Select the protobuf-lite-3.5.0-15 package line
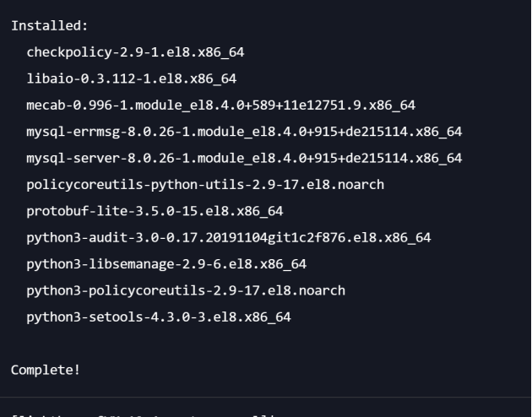Screen dimensions: 532x417 pyautogui.click(x=155, y=210)
